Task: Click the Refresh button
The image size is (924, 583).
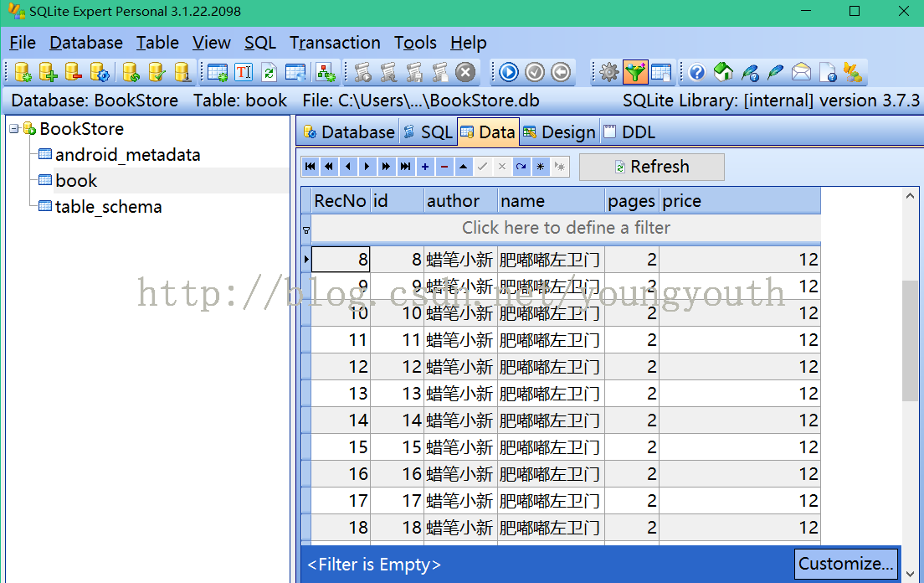Action: point(652,167)
